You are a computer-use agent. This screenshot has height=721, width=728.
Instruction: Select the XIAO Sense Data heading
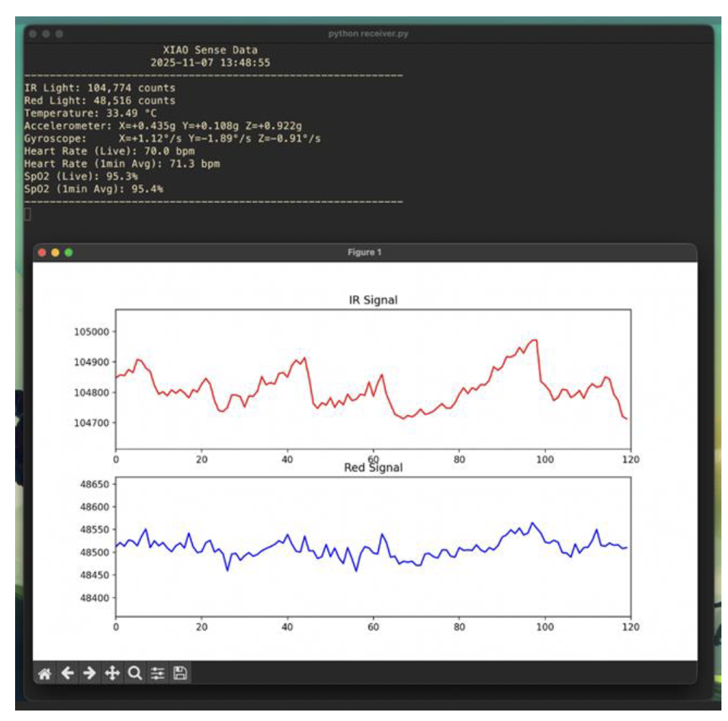211,50
